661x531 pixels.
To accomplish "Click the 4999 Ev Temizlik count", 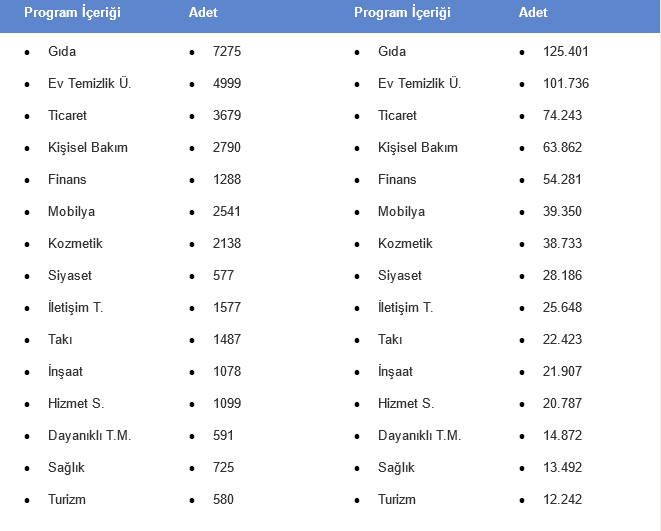I will click(227, 83).
